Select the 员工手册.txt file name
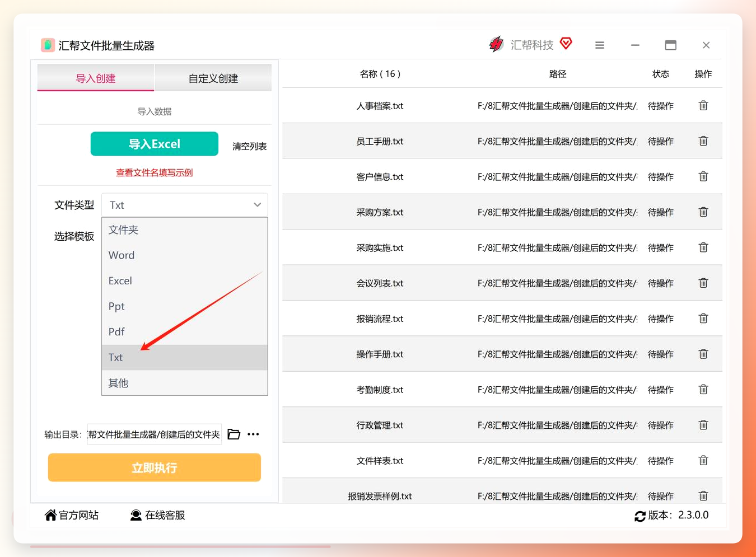The height and width of the screenshot is (557, 756). [x=380, y=141]
